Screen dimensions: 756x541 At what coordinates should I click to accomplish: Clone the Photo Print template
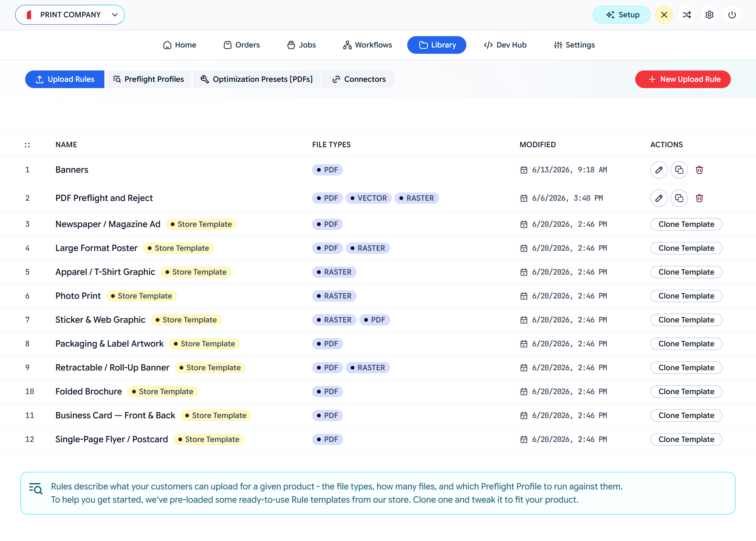(x=686, y=296)
